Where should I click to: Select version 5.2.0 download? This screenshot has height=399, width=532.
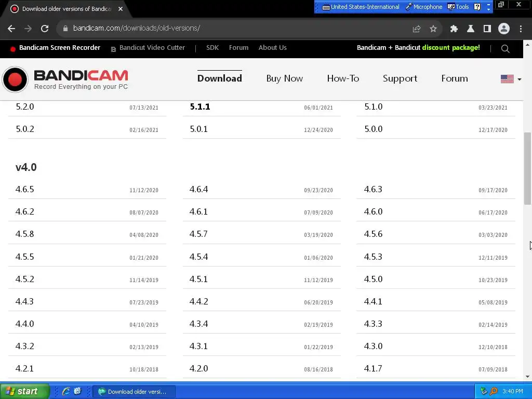tap(25, 107)
